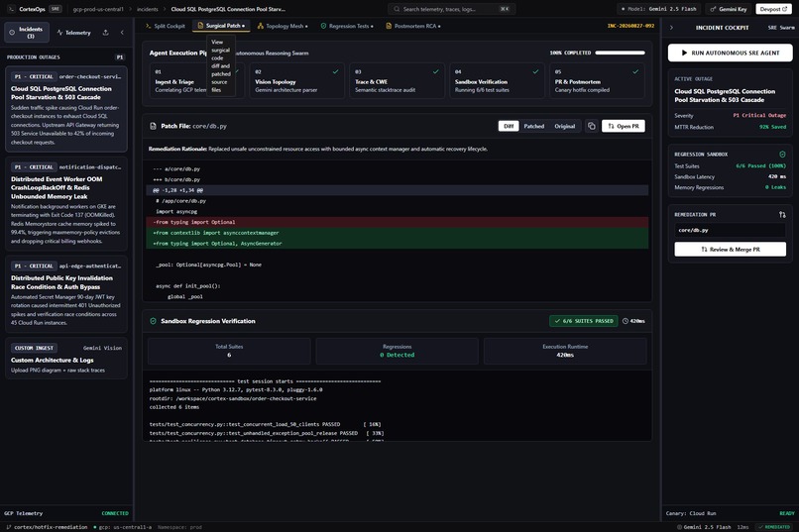Click the Model Gemini 2.5 Flash selector
799x532 pixels.
point(658,9)
